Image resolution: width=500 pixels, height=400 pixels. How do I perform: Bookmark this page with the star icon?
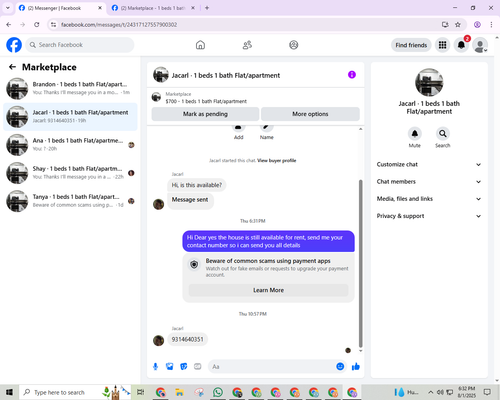click(458, 25)
